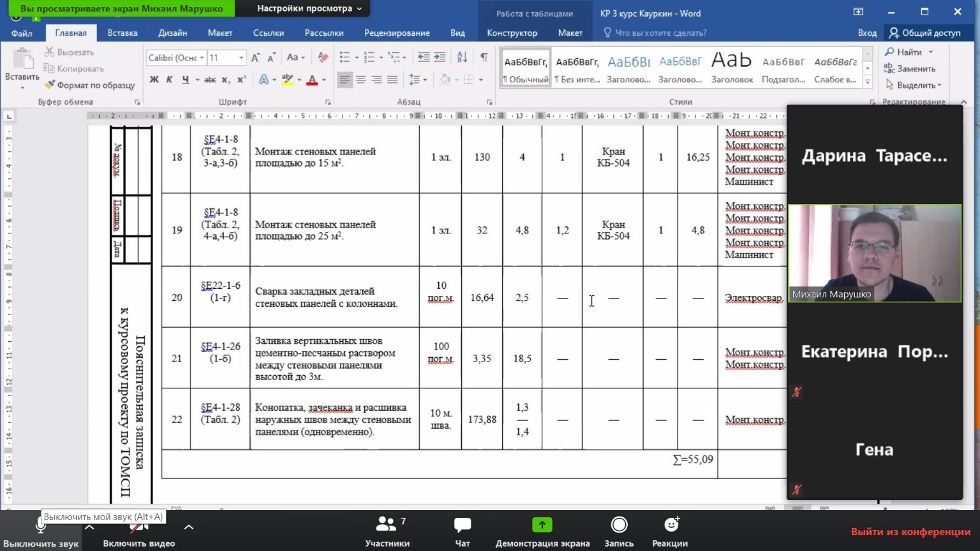Screen dimensions: 980x551
Task: Apply multilevel list button
Action: click(394, 57)
